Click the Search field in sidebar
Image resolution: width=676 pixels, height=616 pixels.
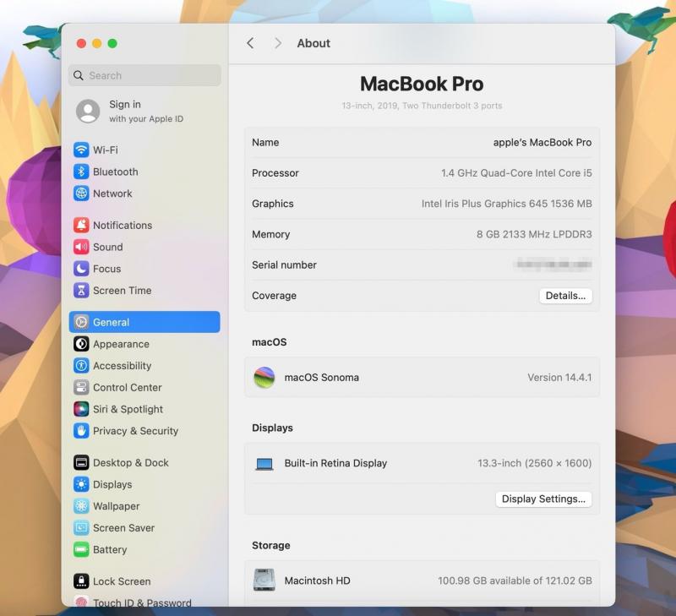pos(144,75)
